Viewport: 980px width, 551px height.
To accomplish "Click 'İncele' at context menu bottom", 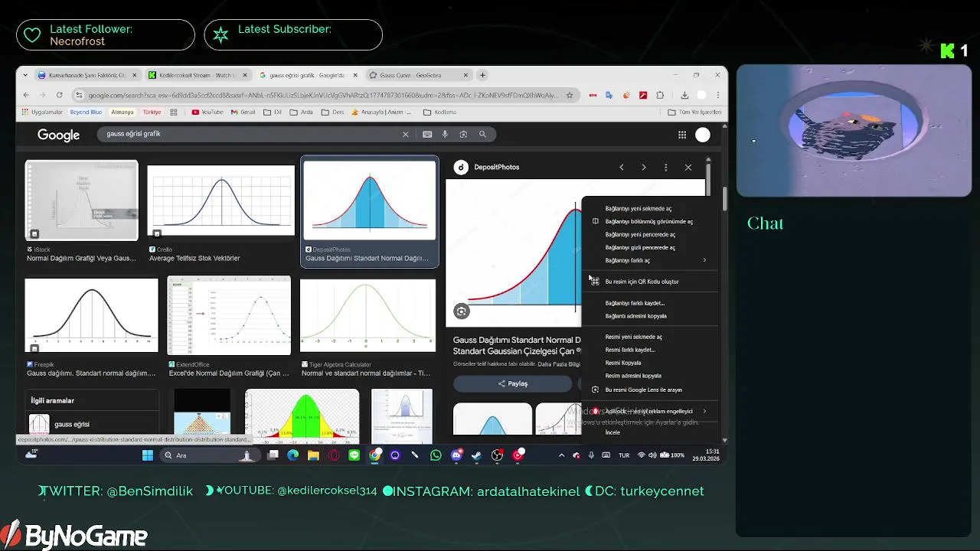I will (x=612, y=432).
